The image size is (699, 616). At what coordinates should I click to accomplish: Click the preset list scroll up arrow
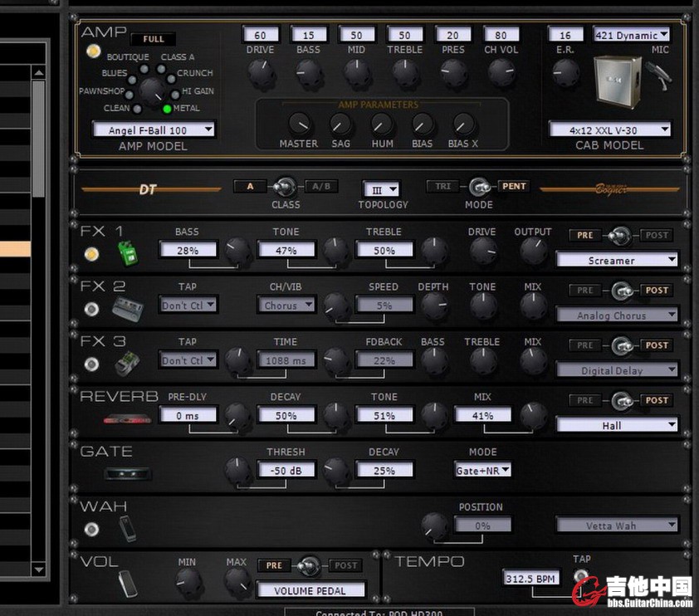(x=39, y=73)
